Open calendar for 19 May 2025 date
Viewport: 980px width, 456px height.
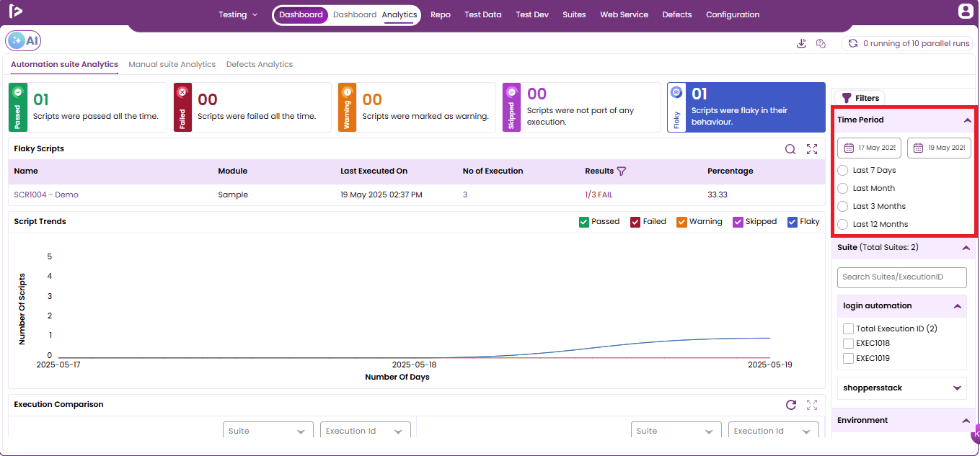919,148
